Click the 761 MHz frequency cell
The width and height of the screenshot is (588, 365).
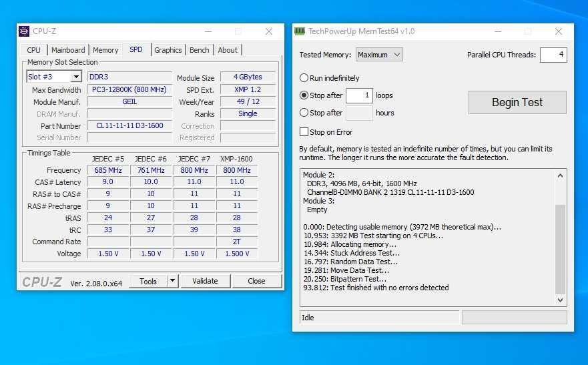(151, 170)
